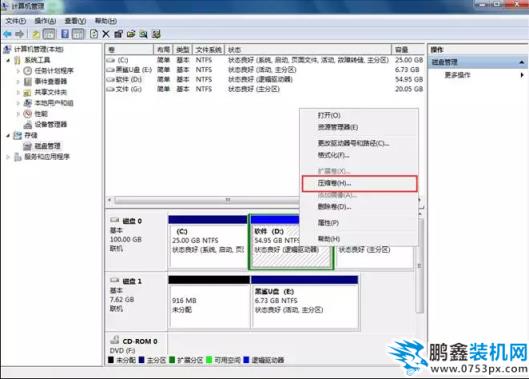Select Format in the context menu
Screen dimensions: 529x379
click(x=334, y=155)
